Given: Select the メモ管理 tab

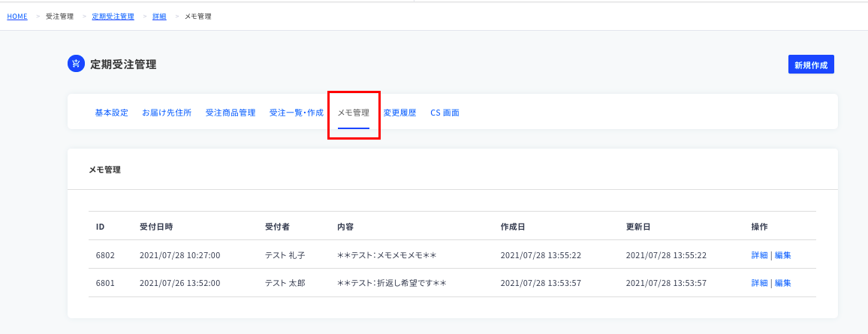Looking at the screenshot, I should click(x=354, y=113).
